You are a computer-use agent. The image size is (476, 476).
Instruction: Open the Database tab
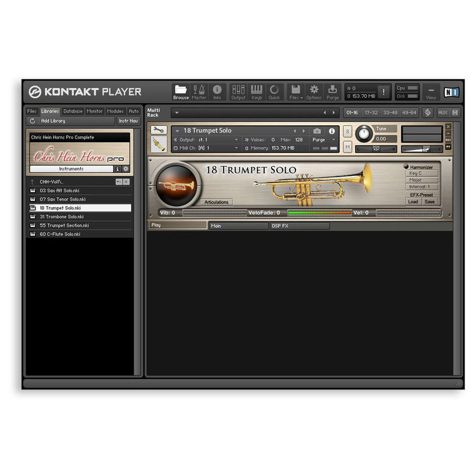coord(73,111)
